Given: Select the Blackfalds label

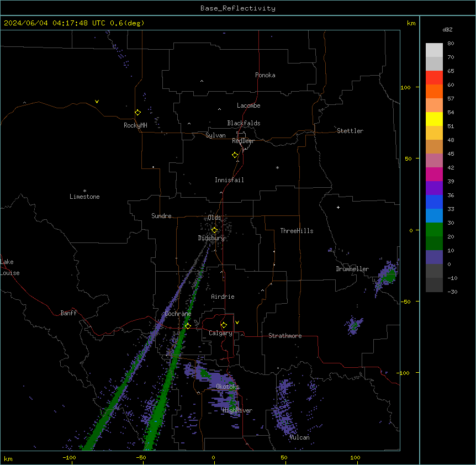Looking at the screenshot, I should 244,123.
